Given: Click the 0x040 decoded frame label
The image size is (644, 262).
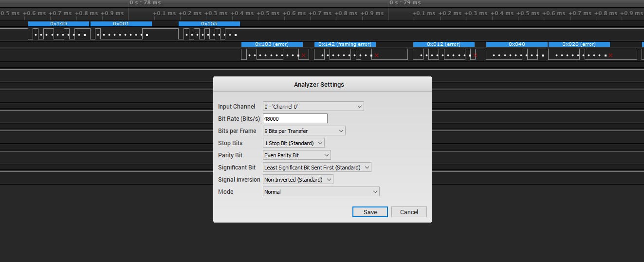Looking at the screenshot, I should (x=516, y=44).
